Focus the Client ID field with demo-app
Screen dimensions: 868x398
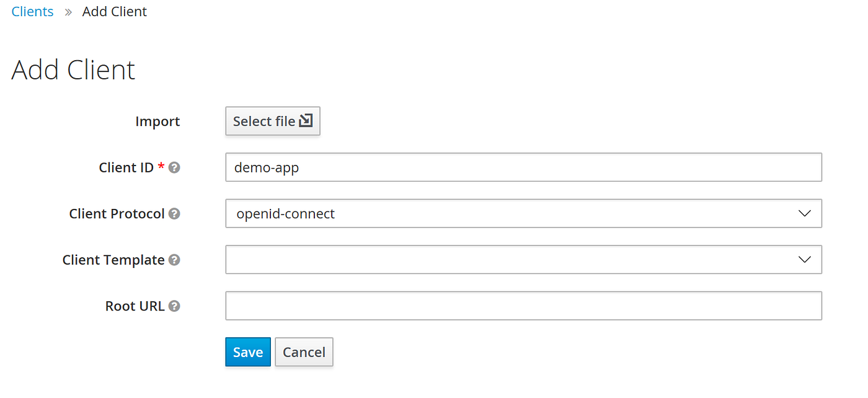[x=523, y=167]
